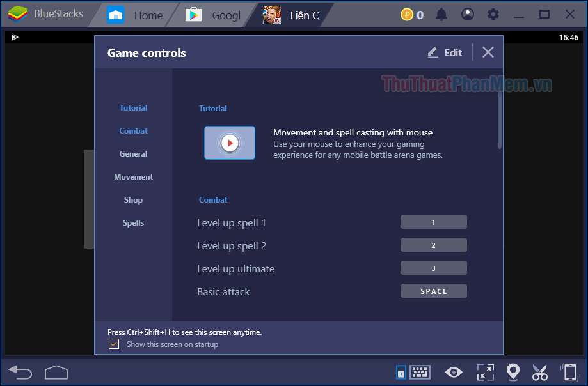Select the Spells category in the sidebar
588x386 pixels.
point(133,222)
